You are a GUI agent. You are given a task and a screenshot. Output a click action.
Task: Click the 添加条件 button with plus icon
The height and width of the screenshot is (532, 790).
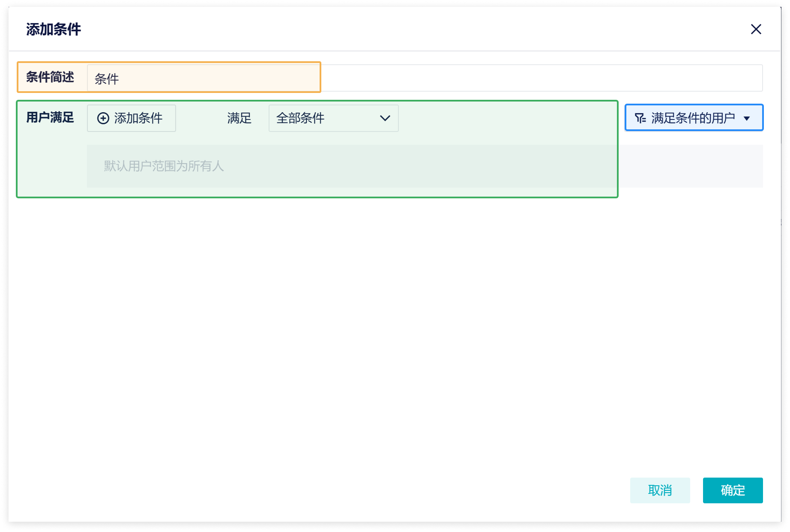[x=132, y=118]
